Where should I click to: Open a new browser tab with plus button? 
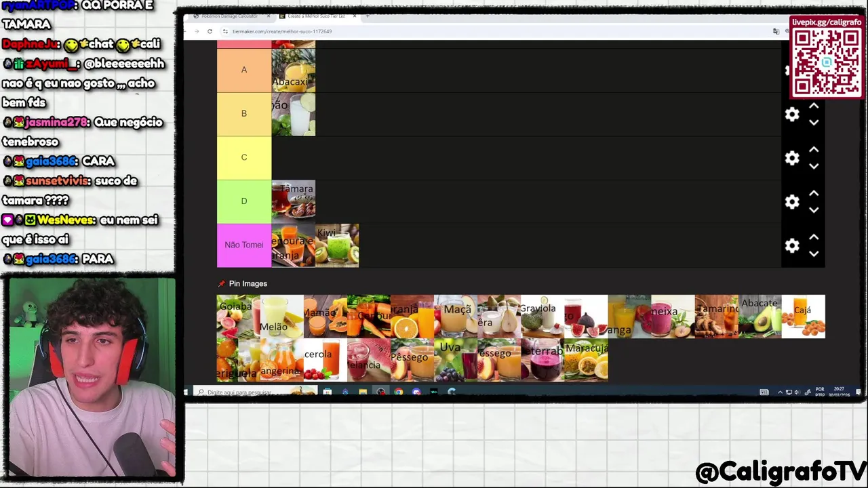(368, 16)
